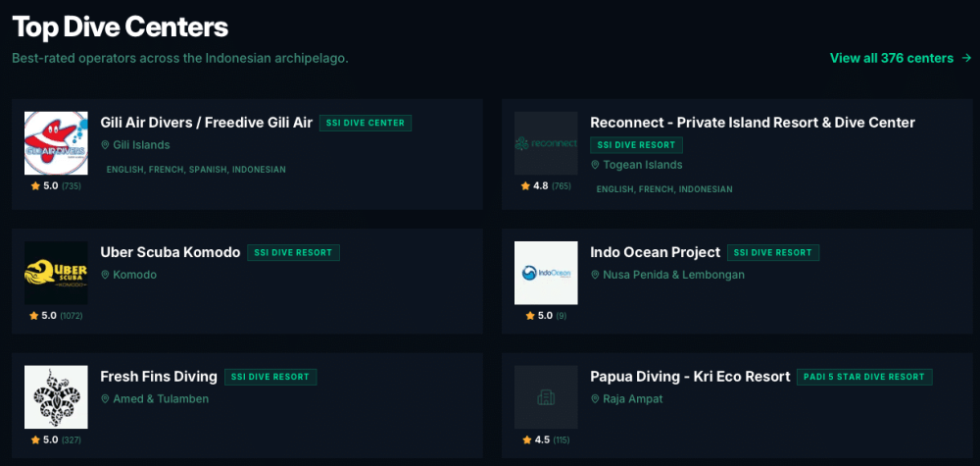Click languages ENGLISH, FRENCH, INDONESIAN on Reconnect
The height and width of the screenshot is (466, 980).
(x=664, y=189)
